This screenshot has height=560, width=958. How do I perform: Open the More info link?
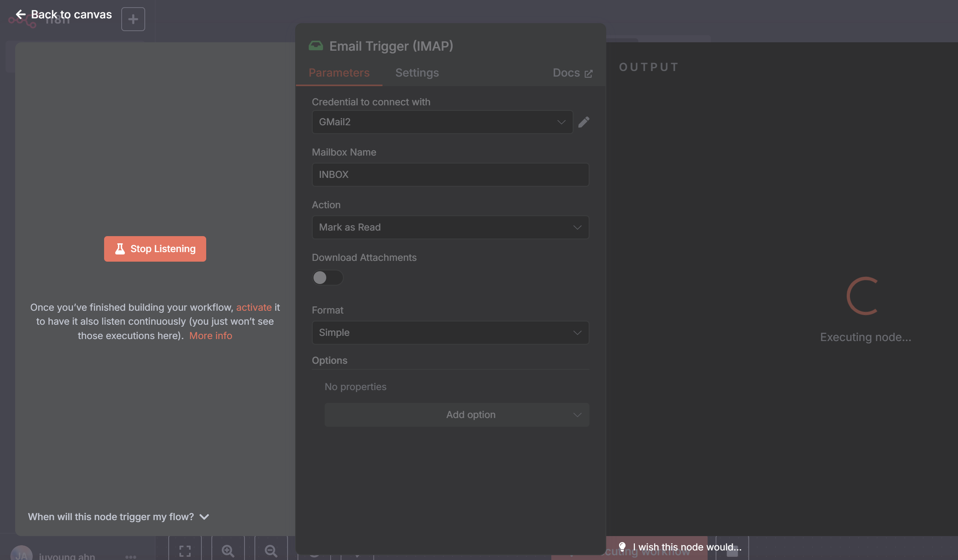[x=211, y=335]
